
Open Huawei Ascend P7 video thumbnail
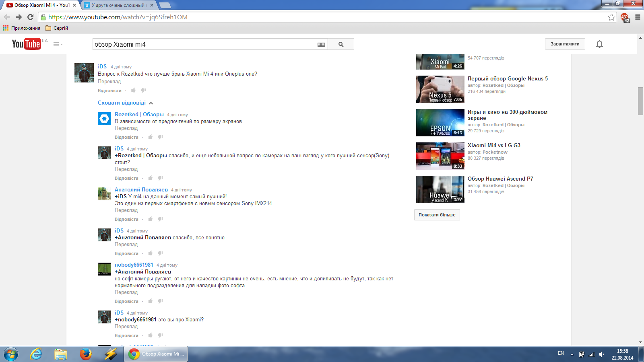[x=440, y=189]
